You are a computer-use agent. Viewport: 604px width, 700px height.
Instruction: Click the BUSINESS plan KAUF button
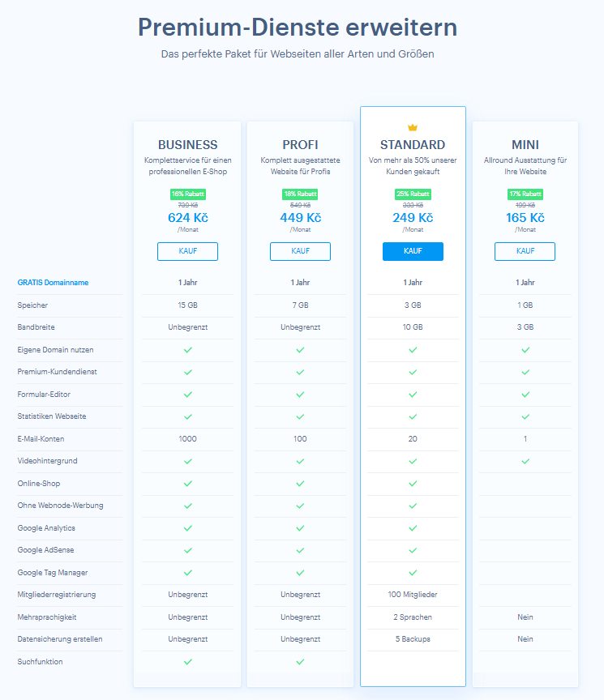coord(187,251)
